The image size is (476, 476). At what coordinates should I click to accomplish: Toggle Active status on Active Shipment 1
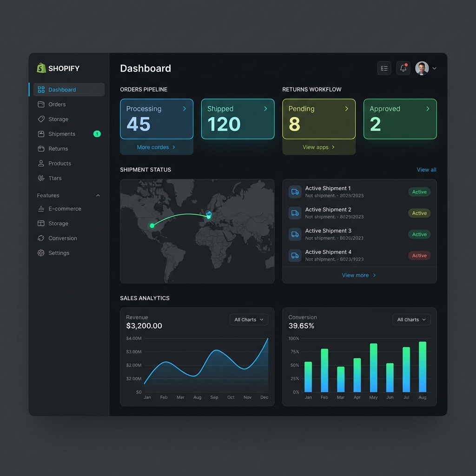coord(419,192)
